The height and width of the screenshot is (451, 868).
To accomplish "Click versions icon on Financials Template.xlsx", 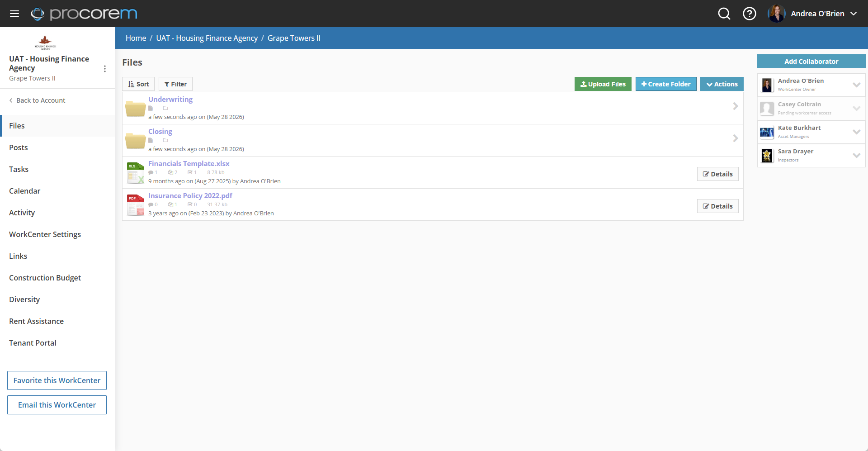I will [170, 172].
